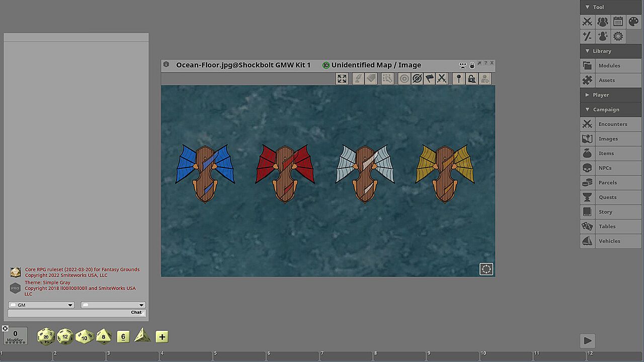Open the Combat Tracker crossed-swords tool
644x362 pixels.
point(587,22)
